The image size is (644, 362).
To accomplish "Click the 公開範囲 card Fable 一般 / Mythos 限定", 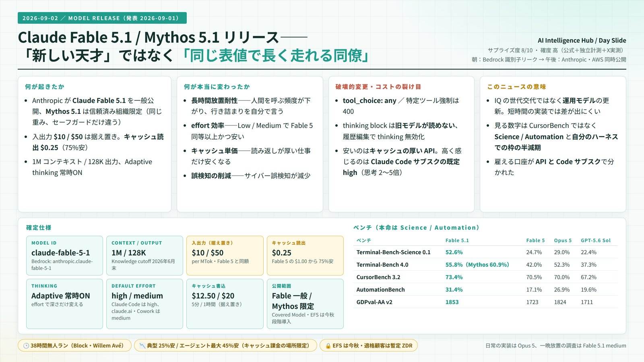I will click(x=305, y=304).
